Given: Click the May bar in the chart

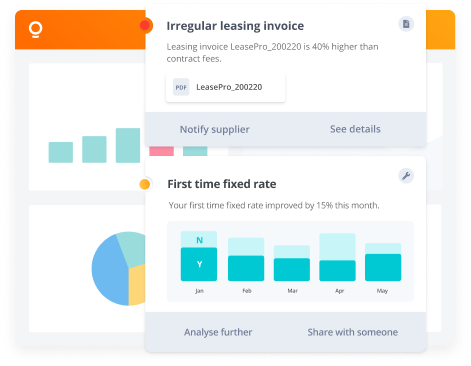Looking at the screenshot, I should (383, 262).
